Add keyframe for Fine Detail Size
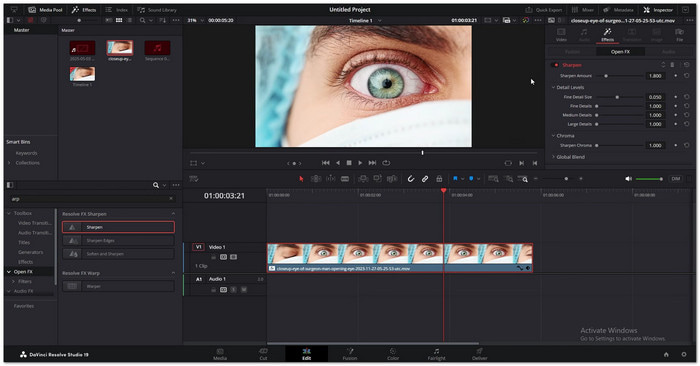The width and height of the screenshot is (700, 366). coord(676,97)
